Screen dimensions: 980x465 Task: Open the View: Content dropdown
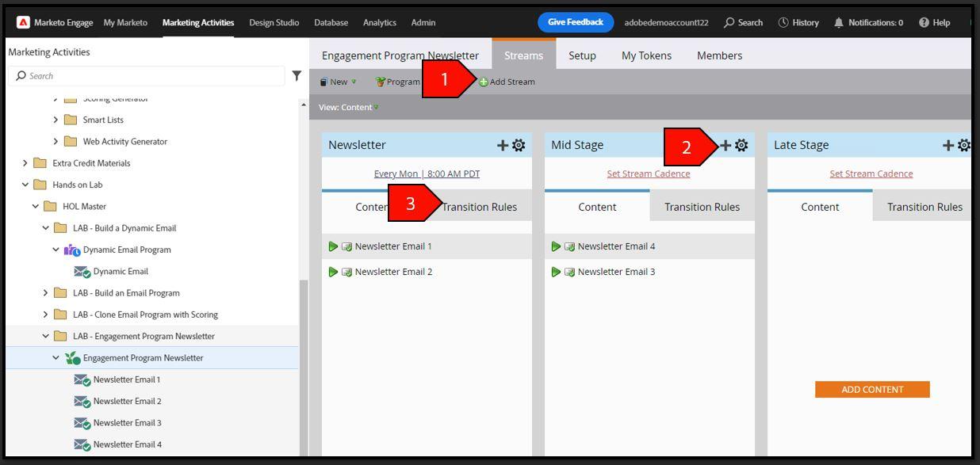(349, 107)
